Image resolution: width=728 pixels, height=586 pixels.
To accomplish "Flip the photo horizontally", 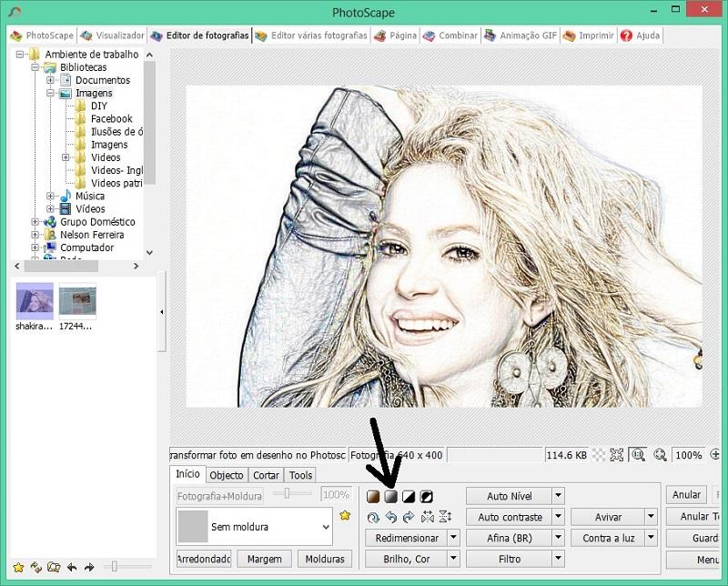I will pyautogui.click(x=427, y=517).
